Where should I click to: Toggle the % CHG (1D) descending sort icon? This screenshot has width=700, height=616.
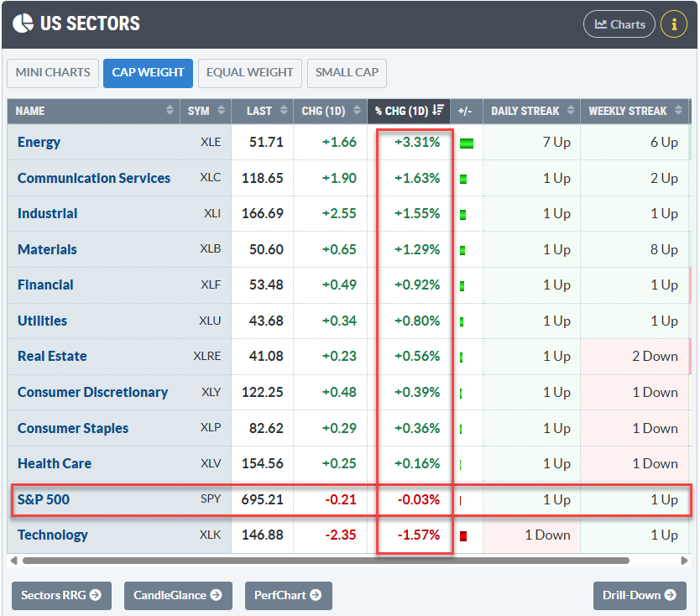(438, 110)
